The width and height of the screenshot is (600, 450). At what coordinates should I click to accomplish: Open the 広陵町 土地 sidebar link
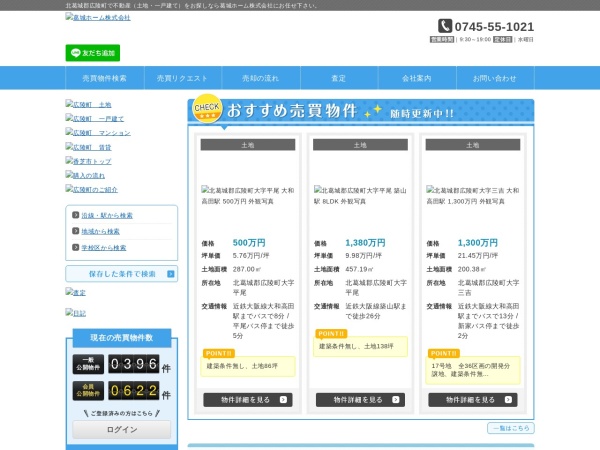88,104
